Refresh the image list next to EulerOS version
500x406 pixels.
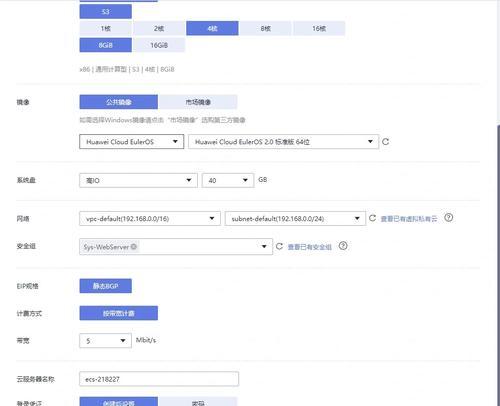385,142
